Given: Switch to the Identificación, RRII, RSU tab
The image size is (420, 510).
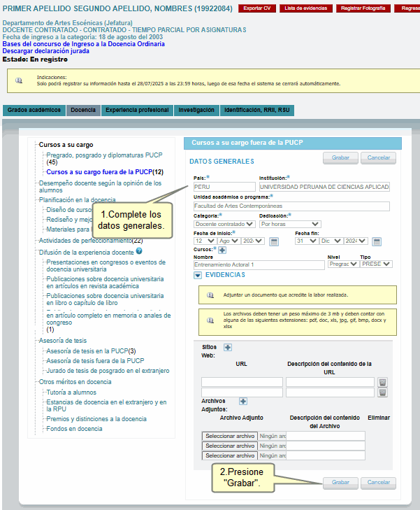Looking at the screenshot, I should [x=257, y=111].
